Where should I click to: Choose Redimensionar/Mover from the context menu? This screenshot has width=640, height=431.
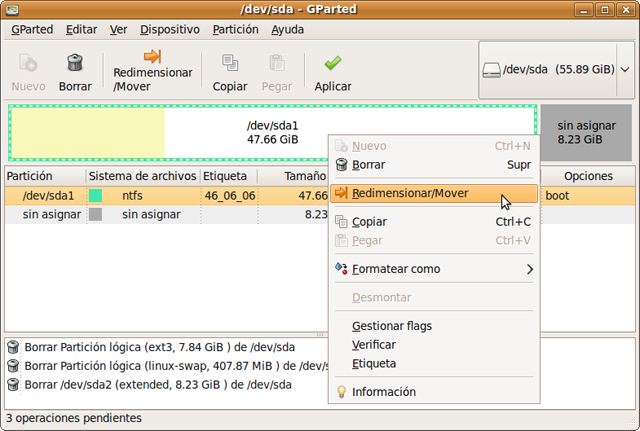click(x=424, y=193)
